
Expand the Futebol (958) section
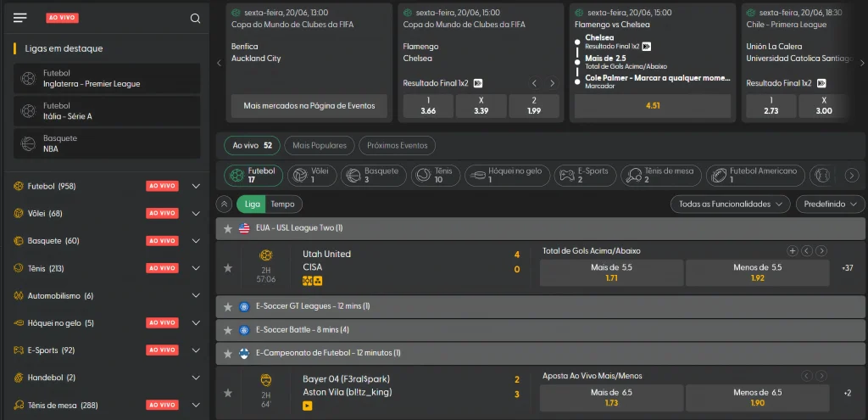[196, 186]
